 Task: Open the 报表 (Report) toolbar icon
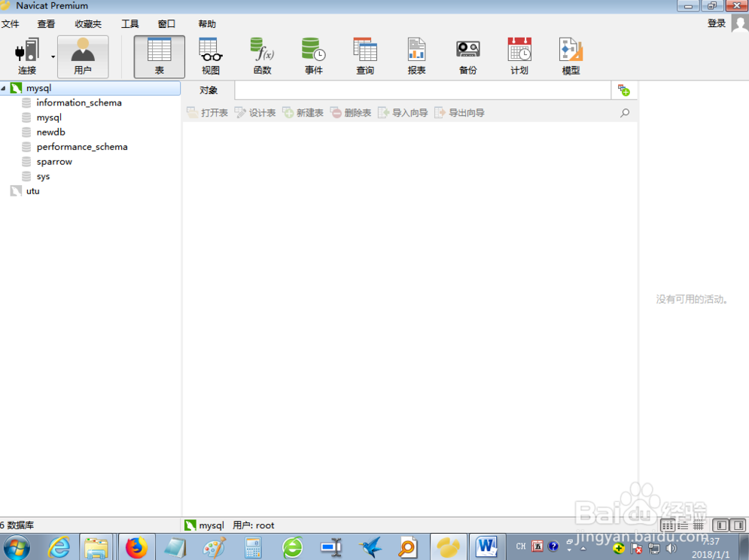click(416, 56)
